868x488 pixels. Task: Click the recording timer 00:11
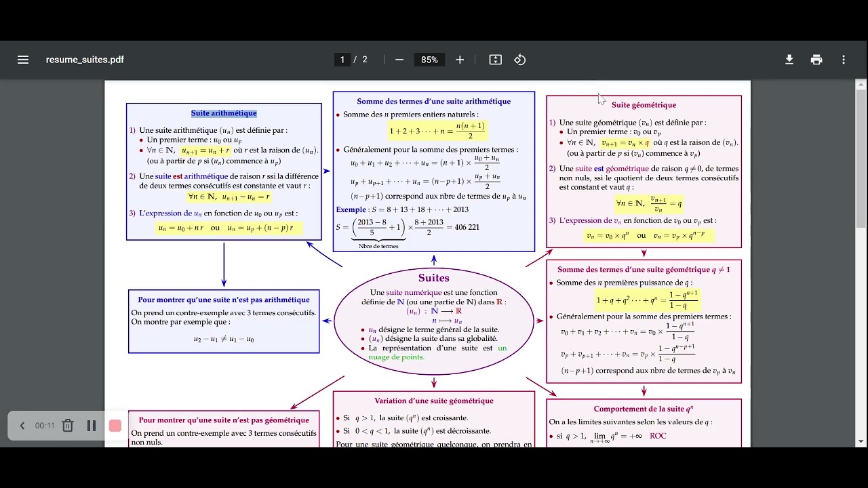(x=45, y=426)
